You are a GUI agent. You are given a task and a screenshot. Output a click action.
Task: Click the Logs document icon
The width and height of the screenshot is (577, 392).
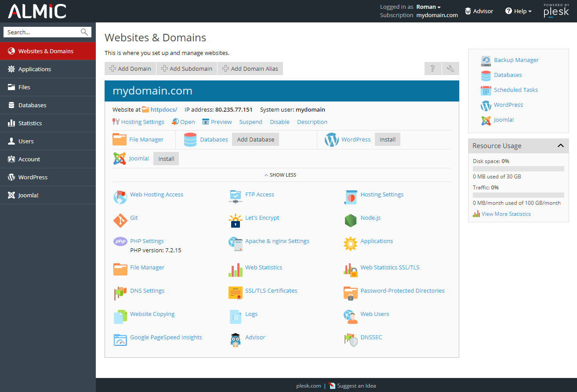tap(236, 316)
